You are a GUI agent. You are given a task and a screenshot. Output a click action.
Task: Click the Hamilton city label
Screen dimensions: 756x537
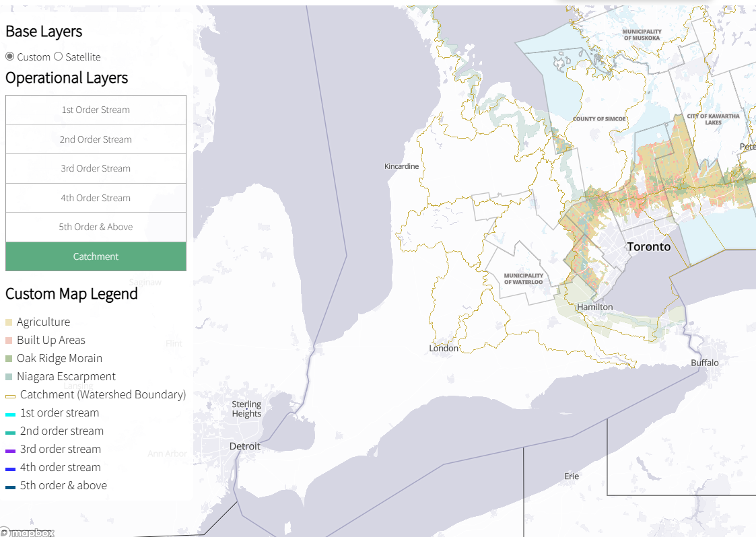click(x=595, y=307)
